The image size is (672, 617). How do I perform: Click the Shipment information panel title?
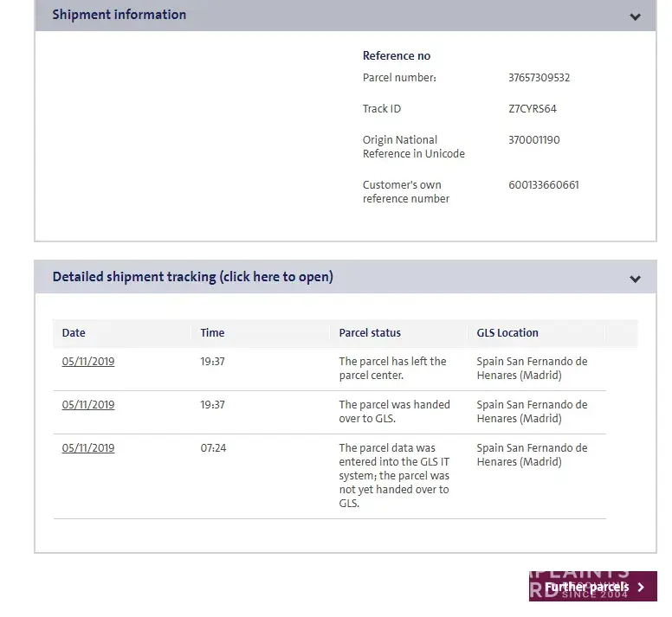tap(120, 15)
